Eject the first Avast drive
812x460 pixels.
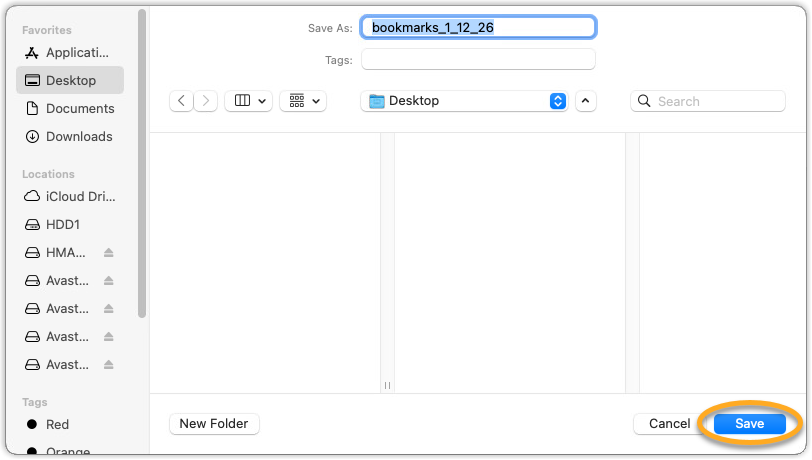pyautogui.click(x=109, y=281)
